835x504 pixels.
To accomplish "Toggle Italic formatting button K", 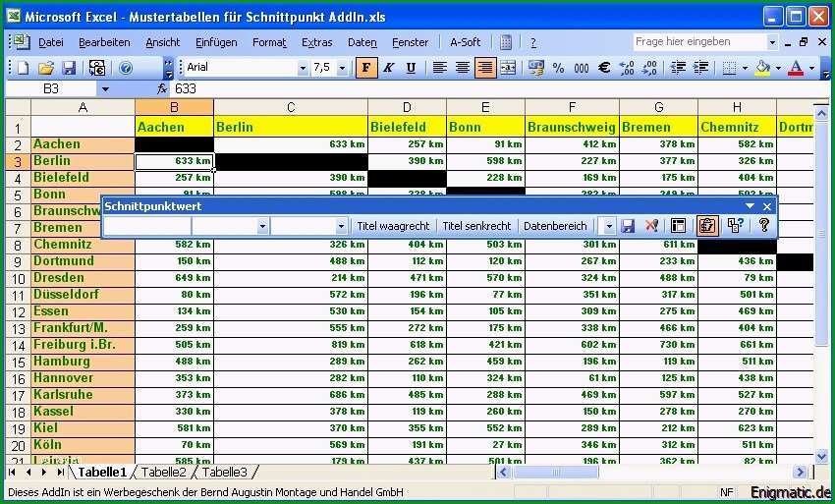I will [389, 68].
